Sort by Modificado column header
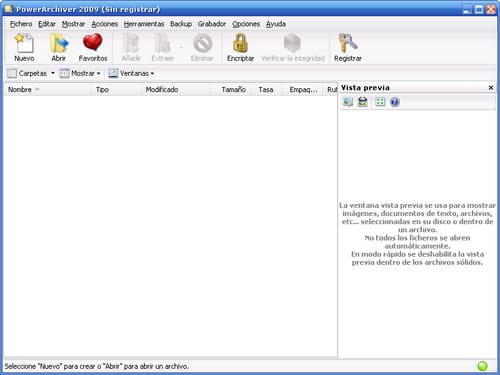Viewport: 500px width, 375px height. coord(176,90)
